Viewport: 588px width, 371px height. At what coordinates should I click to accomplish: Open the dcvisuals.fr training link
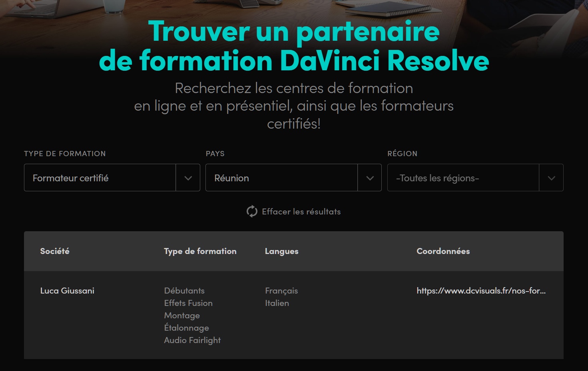(x=481, y=291)
